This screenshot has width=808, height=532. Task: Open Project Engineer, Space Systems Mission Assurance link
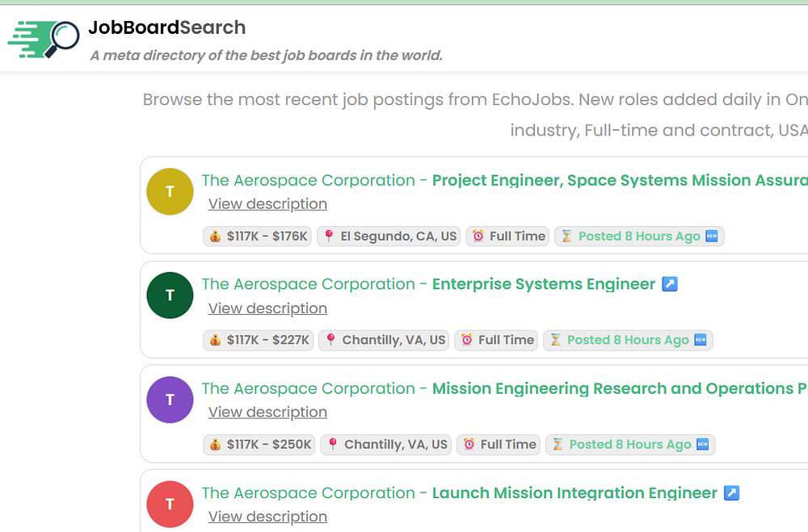point(619,180)
